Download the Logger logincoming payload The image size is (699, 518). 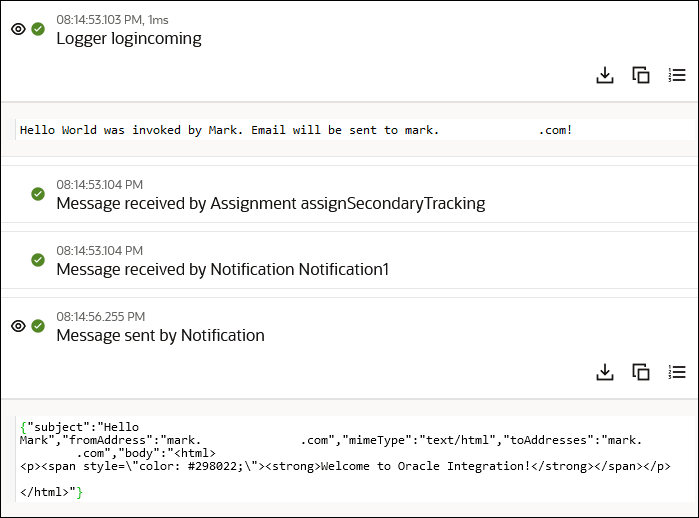tap(604, 75)
